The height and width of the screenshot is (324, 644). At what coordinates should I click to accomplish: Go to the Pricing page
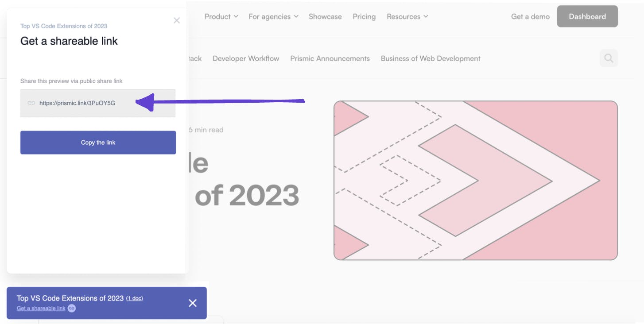click(x=364, y=16)
